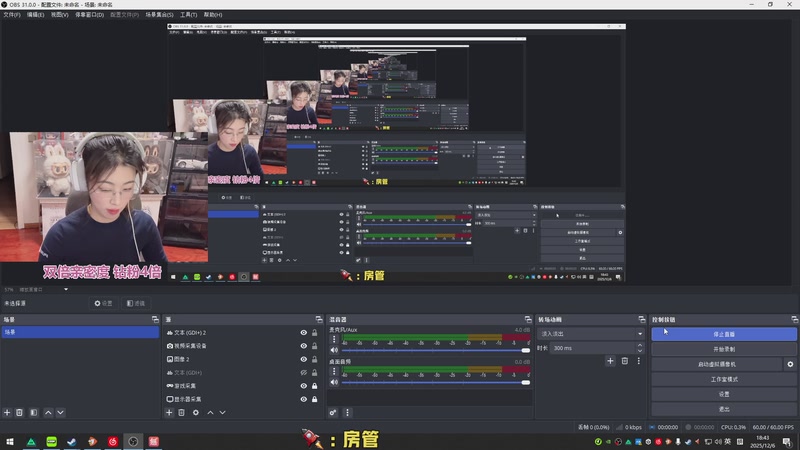Click the 开始录制 button

[724, 349]
